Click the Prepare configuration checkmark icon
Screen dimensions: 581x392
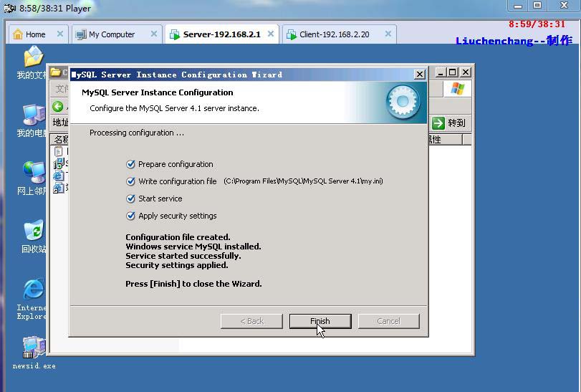130,164
